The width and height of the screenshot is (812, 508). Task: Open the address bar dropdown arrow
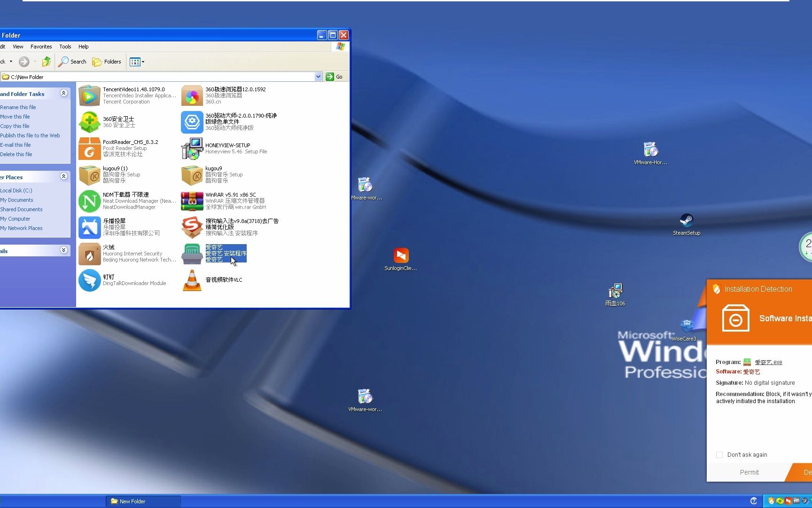(x=318, y=77)
